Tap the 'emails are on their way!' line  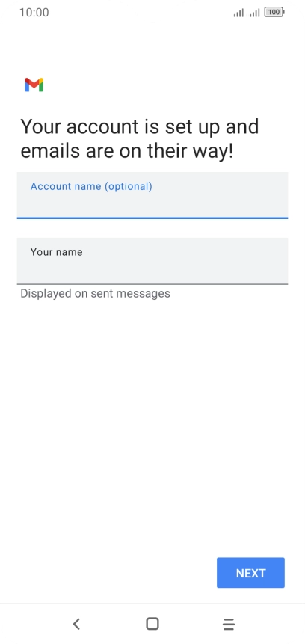pyautogui.click(x=127, y=151)
